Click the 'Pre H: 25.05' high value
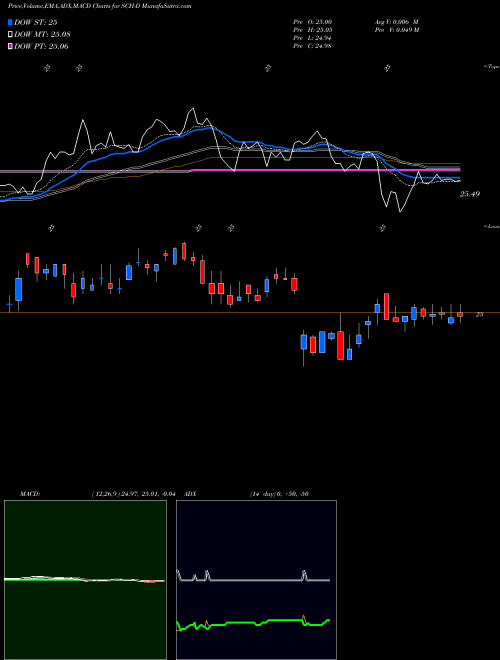Image resolution: width=500 pixels, height=660 pixels. (x=312, y=30)
